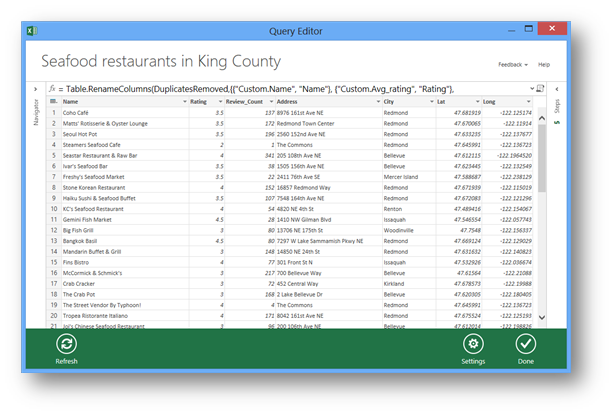613x415 pixels.
Task: Select the 'Gemini Fish Market' cell
Action: tap(125, 220)
